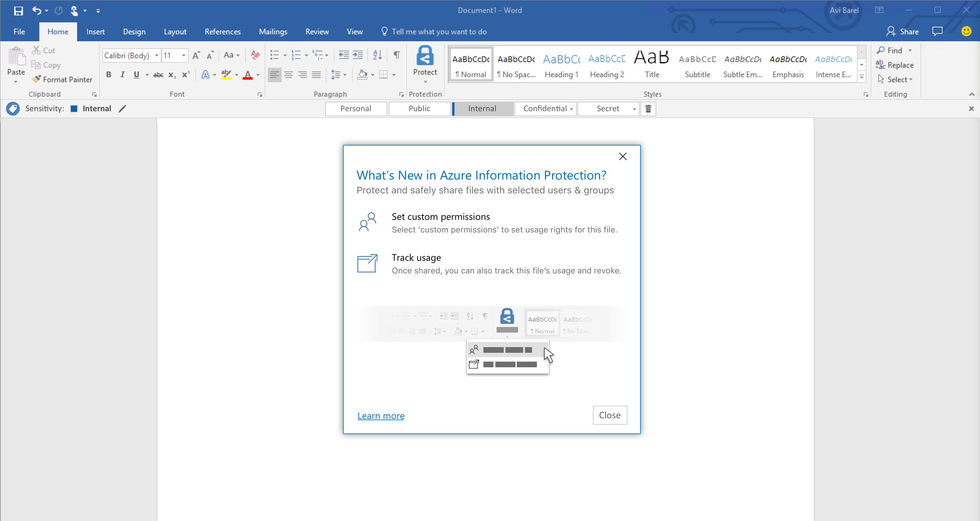Toggle Center alignment
The width and height of the screenshot is (980, 521).
coord(289,75)
